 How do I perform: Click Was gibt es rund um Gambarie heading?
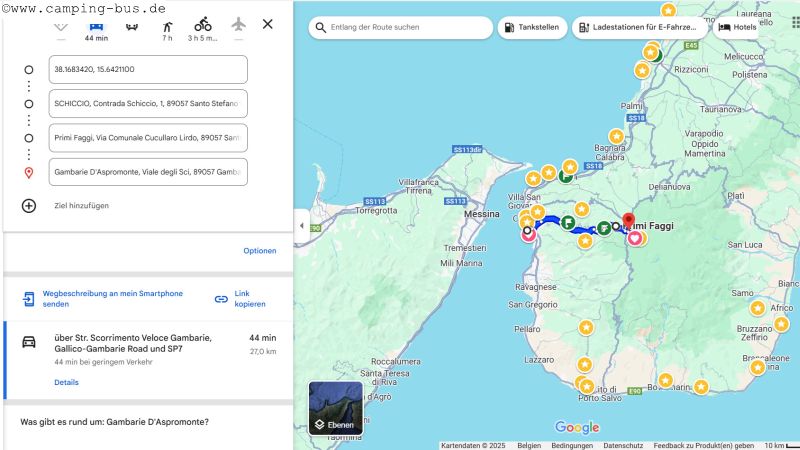(x=114, y=422)
